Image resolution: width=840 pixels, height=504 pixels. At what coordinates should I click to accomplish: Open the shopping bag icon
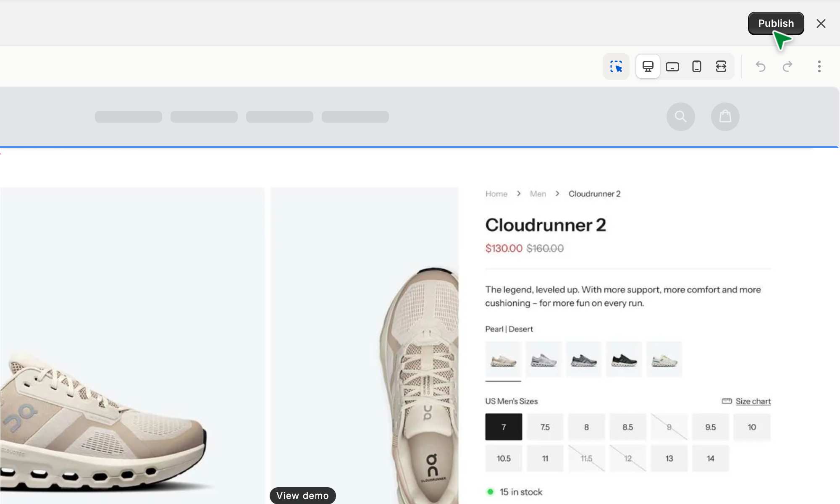(x=725, y=116)
